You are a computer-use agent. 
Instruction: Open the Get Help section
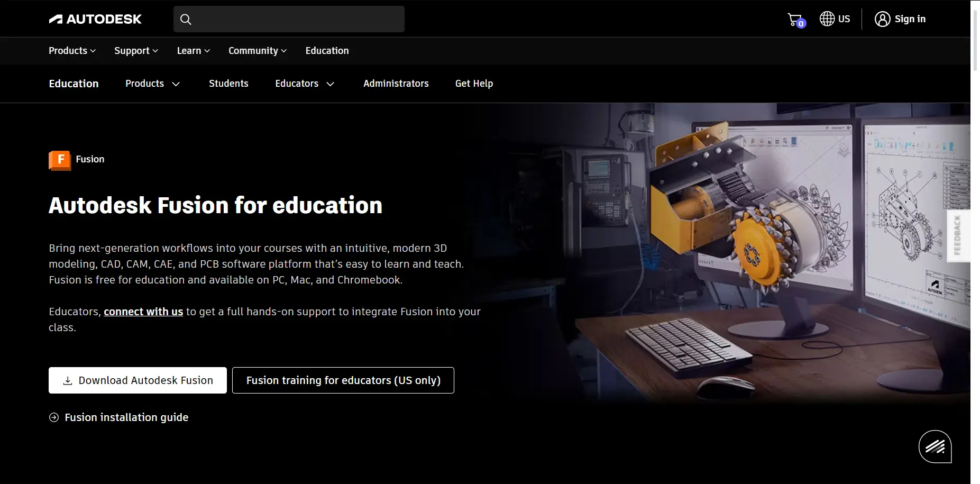473,84
